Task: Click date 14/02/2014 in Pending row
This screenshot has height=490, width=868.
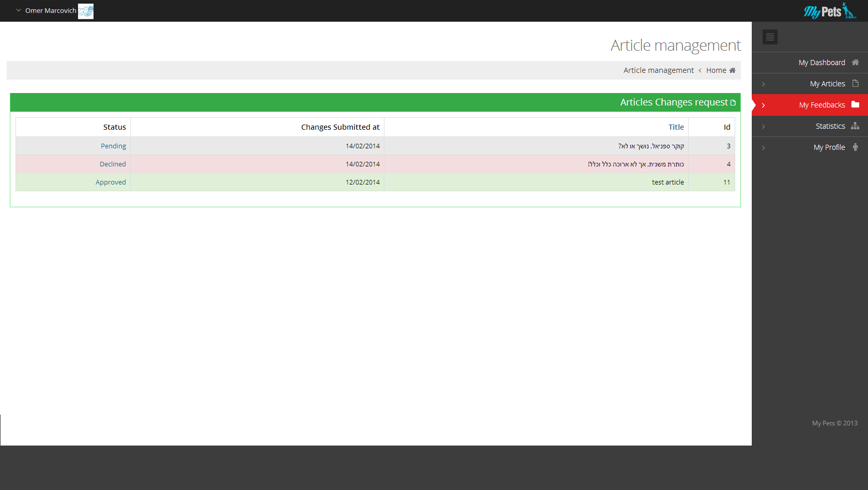Action: [257, 146]
